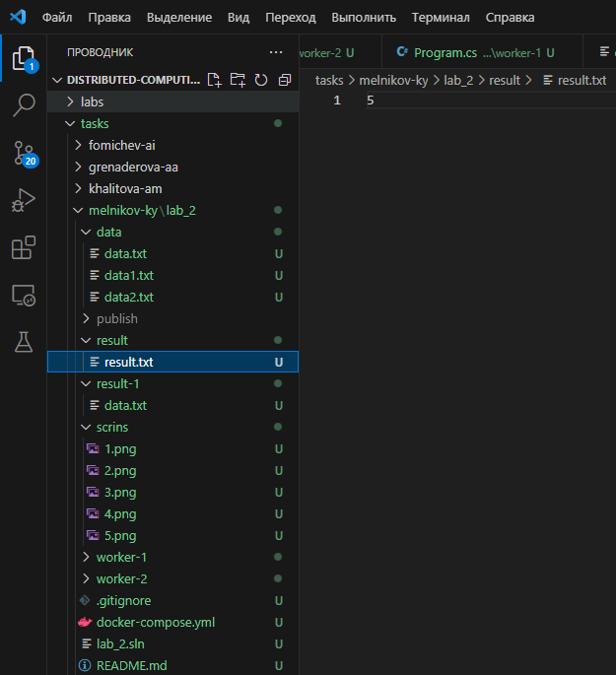This screenshot has width=616, height=675.
Task: Open the Run and Debug view
Action: (23, 200)
